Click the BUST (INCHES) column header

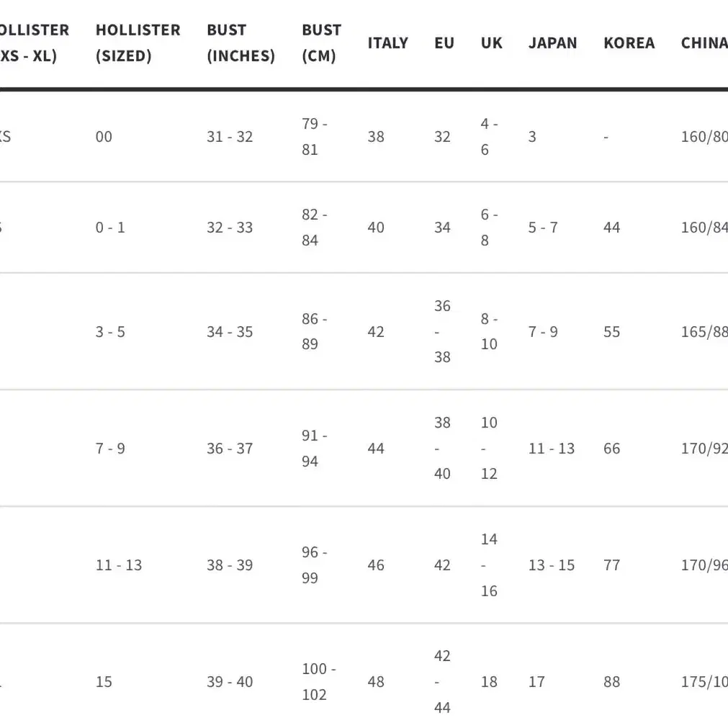(241, 42)
